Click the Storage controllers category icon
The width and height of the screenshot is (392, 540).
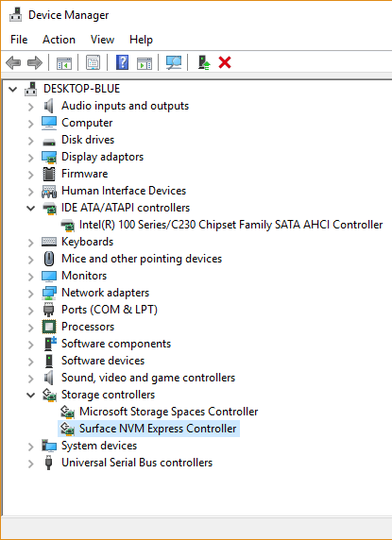[x=49, y=395]
